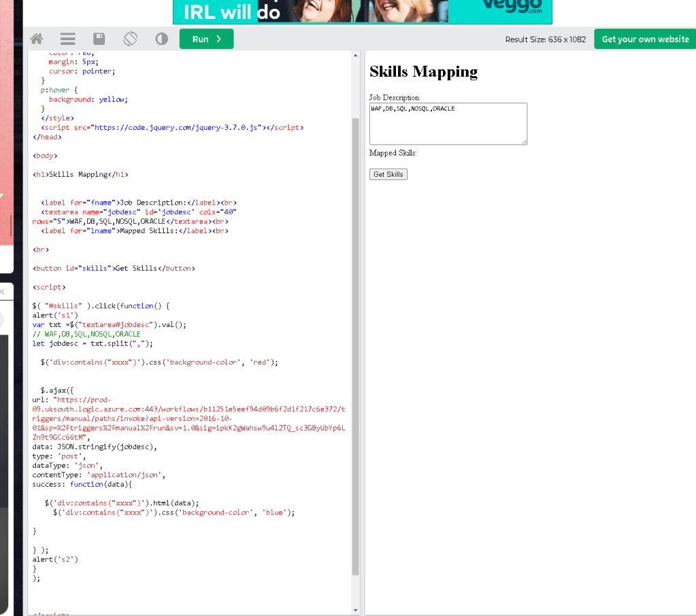The image size is (696, 616).
Task: Save the code with disk icon
Action: 99,39
